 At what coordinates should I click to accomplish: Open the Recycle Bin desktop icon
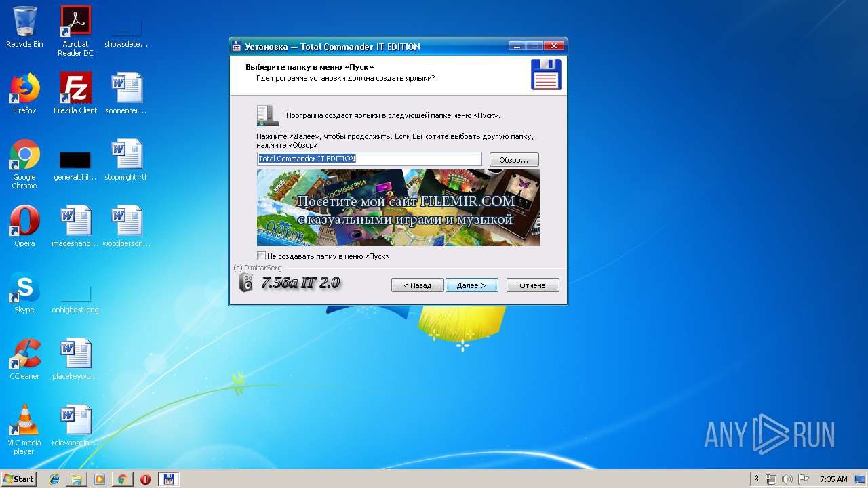[x=24, y=27]
